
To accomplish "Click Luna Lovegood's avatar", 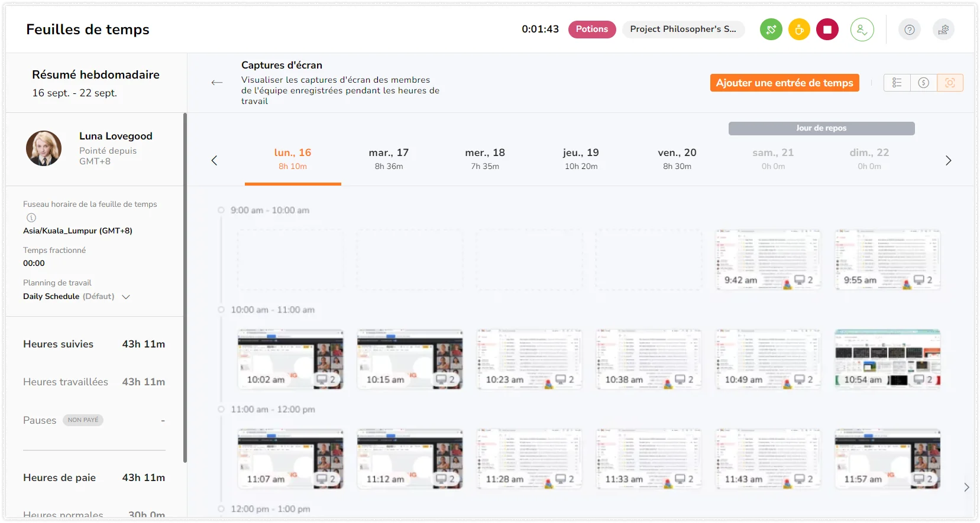I will click(x=44, y=148).
